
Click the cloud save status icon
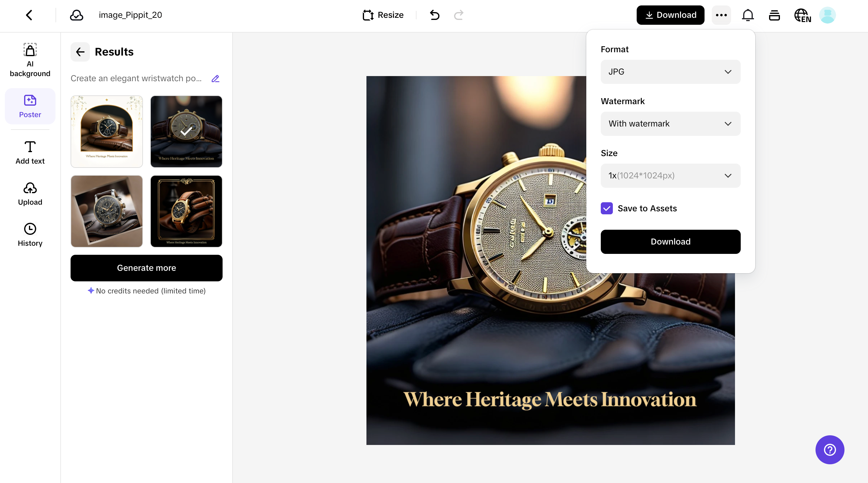point(77,15)
